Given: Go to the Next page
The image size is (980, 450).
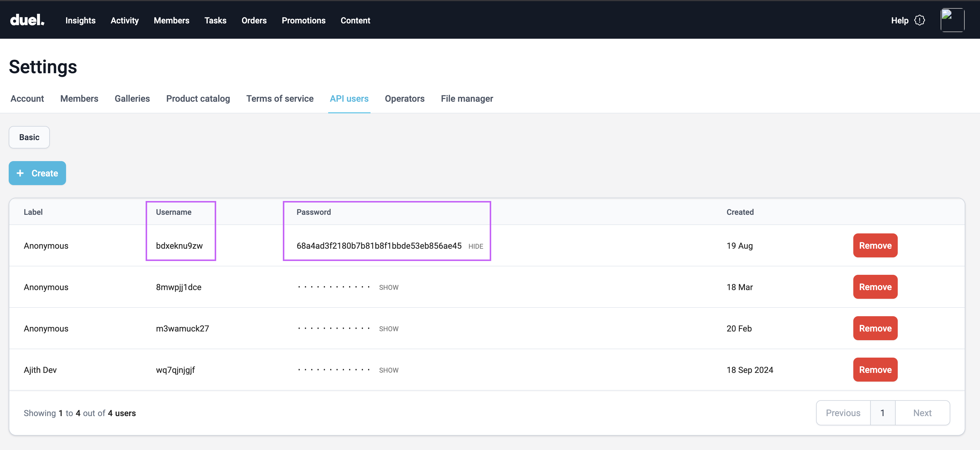Looking at the screenshot, I should click(922, 413).
